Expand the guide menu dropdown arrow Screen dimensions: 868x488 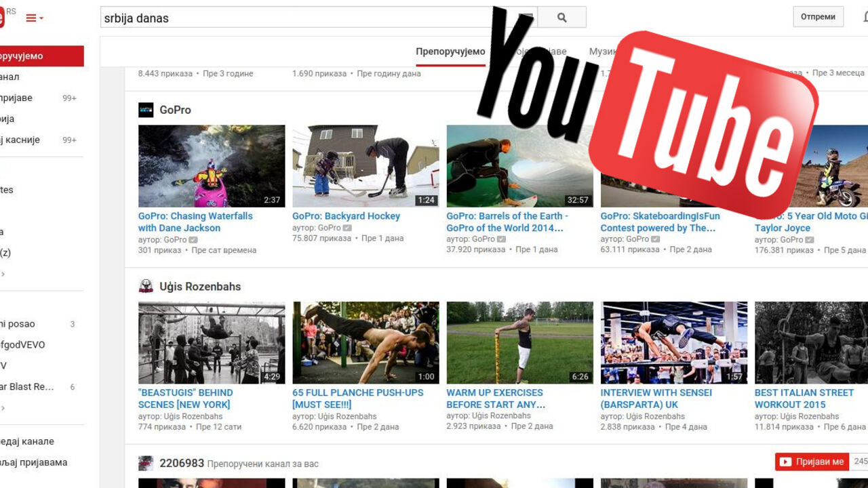41,18
